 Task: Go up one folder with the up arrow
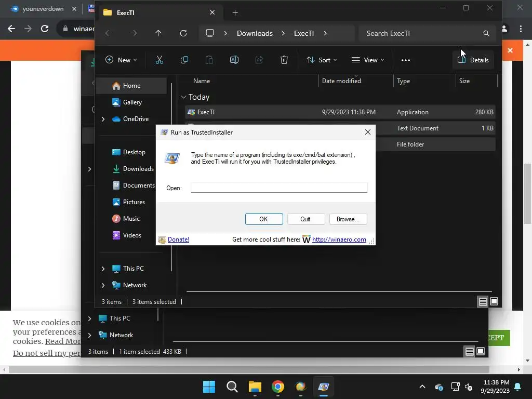point(158,33)
